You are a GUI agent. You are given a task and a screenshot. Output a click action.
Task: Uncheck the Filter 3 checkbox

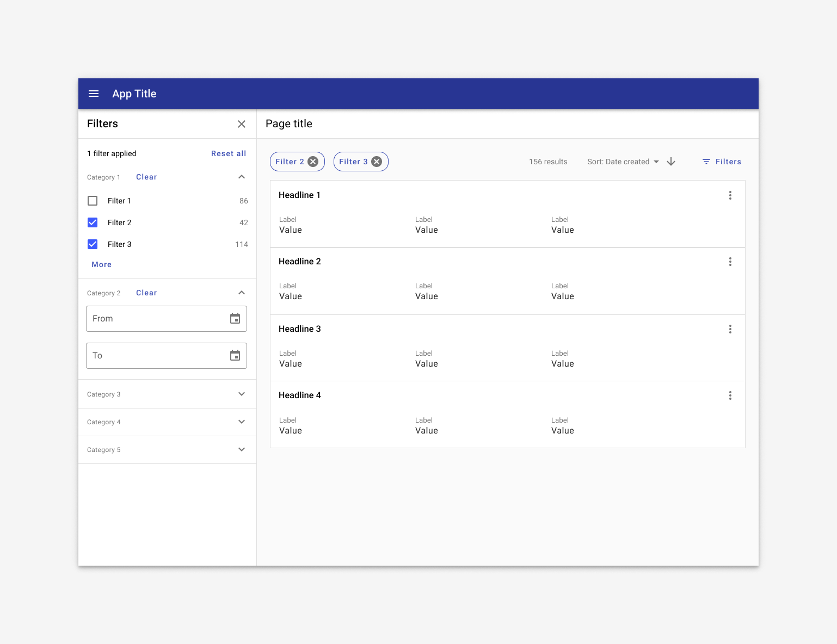[x=93, y=244]
